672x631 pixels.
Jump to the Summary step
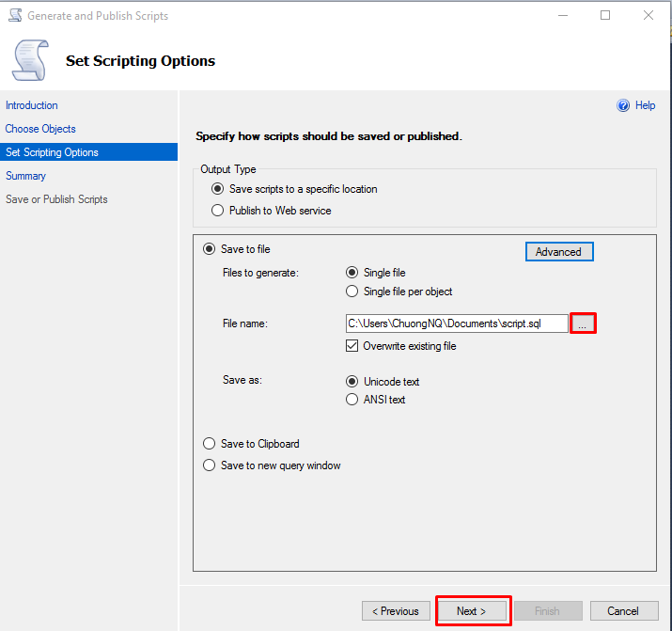(x=25, y=176)
